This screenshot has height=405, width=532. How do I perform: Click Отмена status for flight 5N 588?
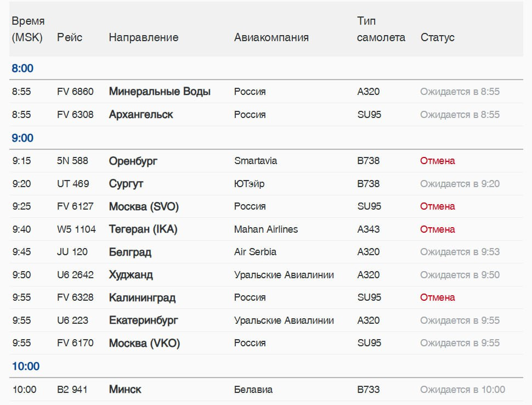[437, 161]
